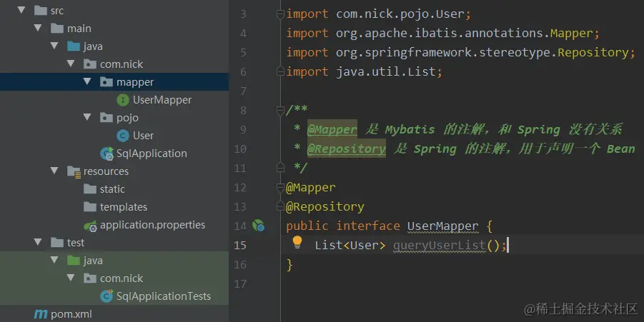
Task: Fold the import block at line 3
Action: (x=280, y=14)
